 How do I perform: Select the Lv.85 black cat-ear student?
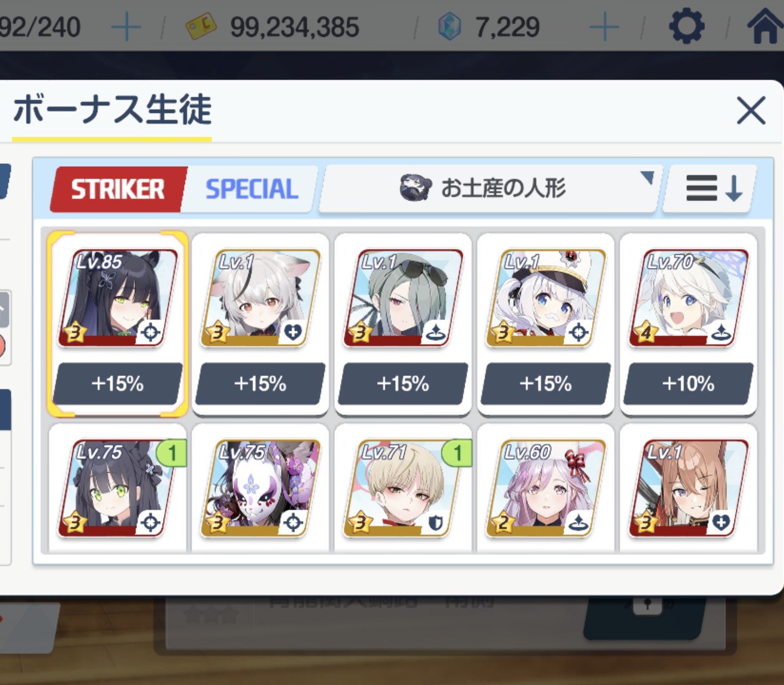117,298
